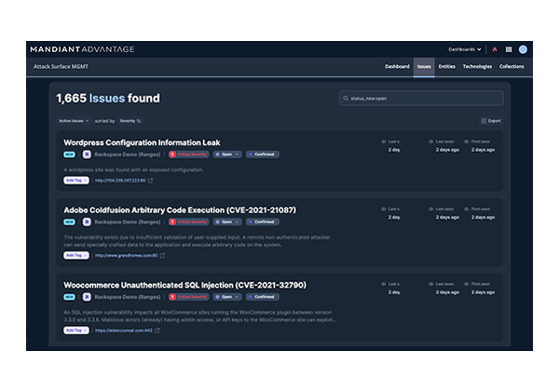Click the red alert icon in top bar
This screenshot has width=559, height=392.
495,49
